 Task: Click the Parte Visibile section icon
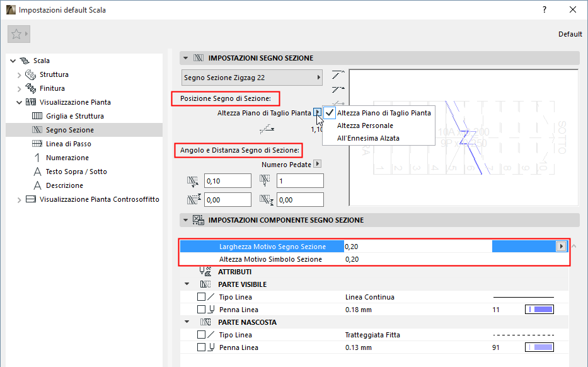tap(205, 284)
